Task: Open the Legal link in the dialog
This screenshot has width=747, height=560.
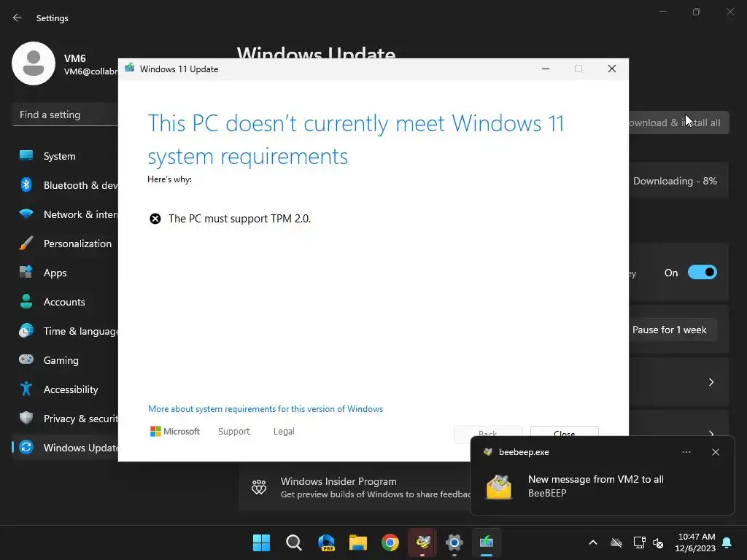Action: [284, 432]
